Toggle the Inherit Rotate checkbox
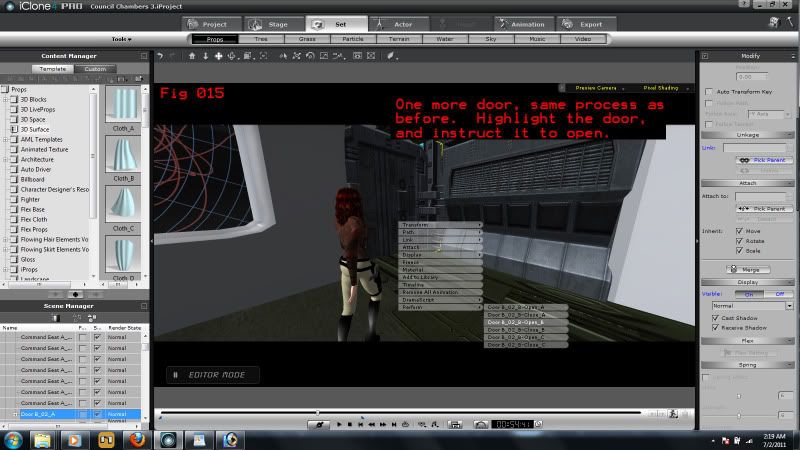The height and width of the screenshot is (450, 800). 739,241
